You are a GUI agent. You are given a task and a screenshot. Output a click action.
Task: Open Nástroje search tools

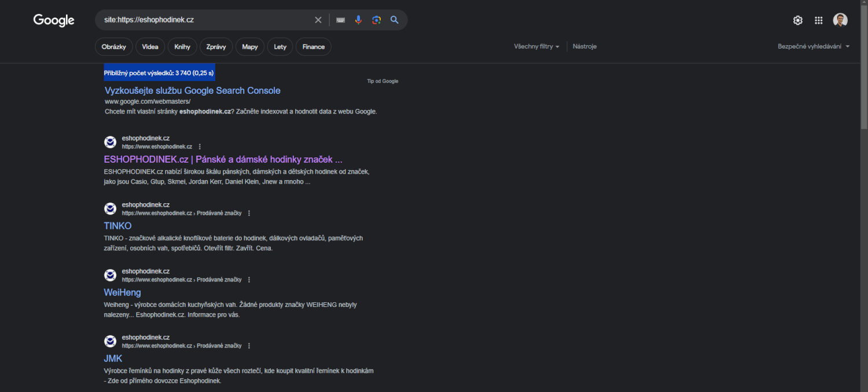pyautogui.click(x=584, y=46)
